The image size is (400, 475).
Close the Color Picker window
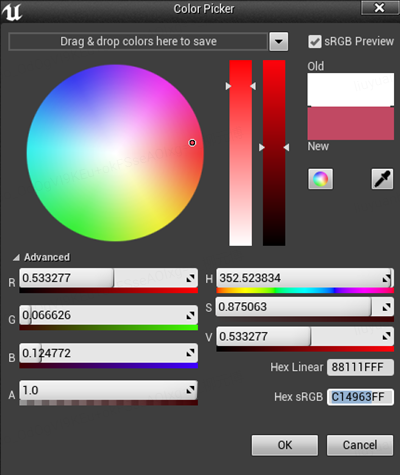coord(380,8)
